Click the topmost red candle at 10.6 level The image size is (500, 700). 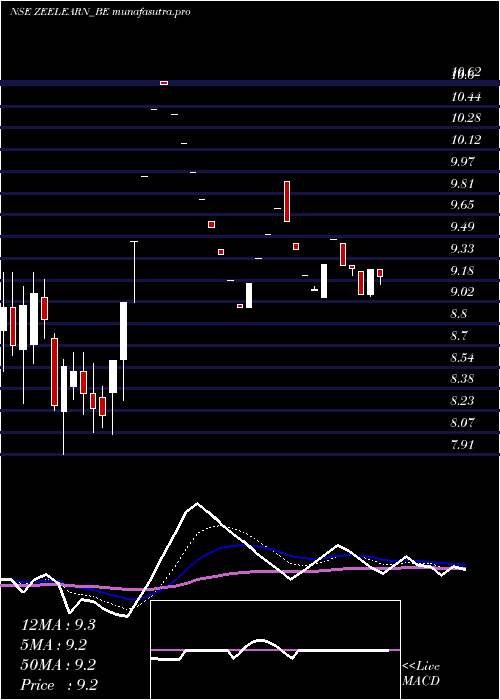click(x=164, y=83)
